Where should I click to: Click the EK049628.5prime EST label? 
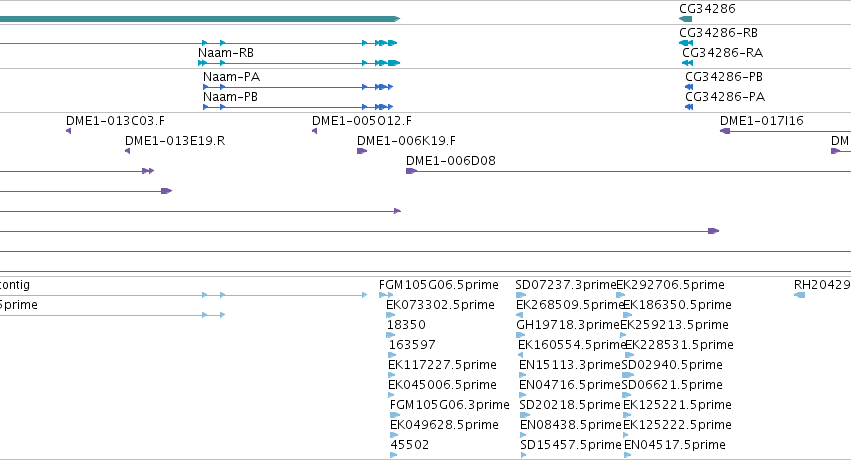(x=444, y=425)
